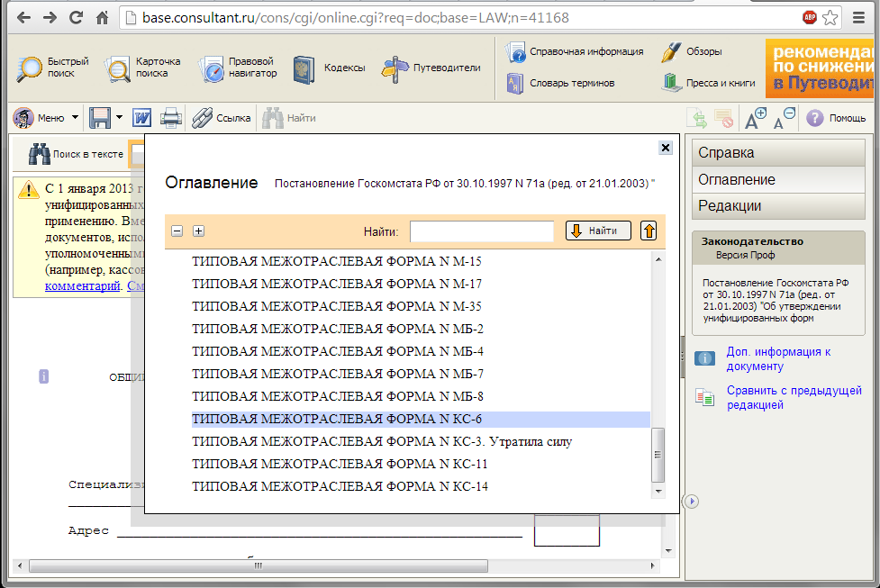Image resolution: width=880 pixels, height=588 pixels.
Task: Expand the side panel arrow
Action: [692, 501]
